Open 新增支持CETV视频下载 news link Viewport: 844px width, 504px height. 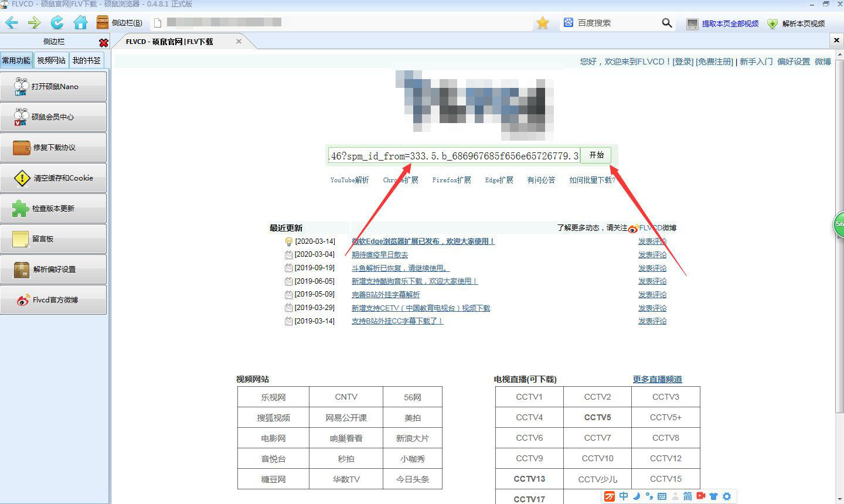click(x=421, y=308)
